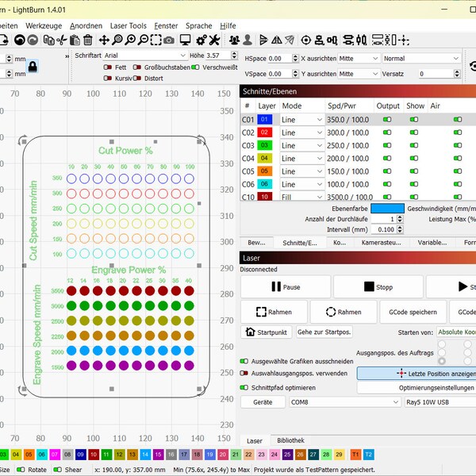Switch to the Kamerasteu... tab

(381, 243)
